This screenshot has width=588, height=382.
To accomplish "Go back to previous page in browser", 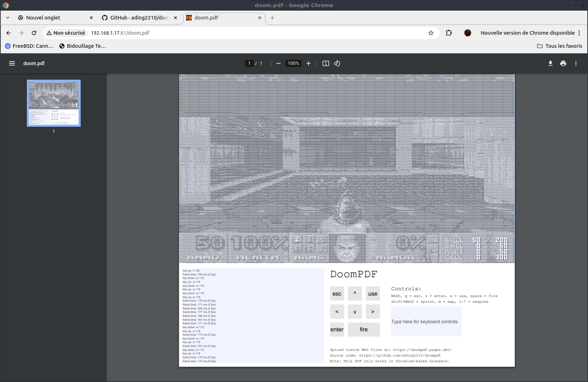I will pos(8,33).
